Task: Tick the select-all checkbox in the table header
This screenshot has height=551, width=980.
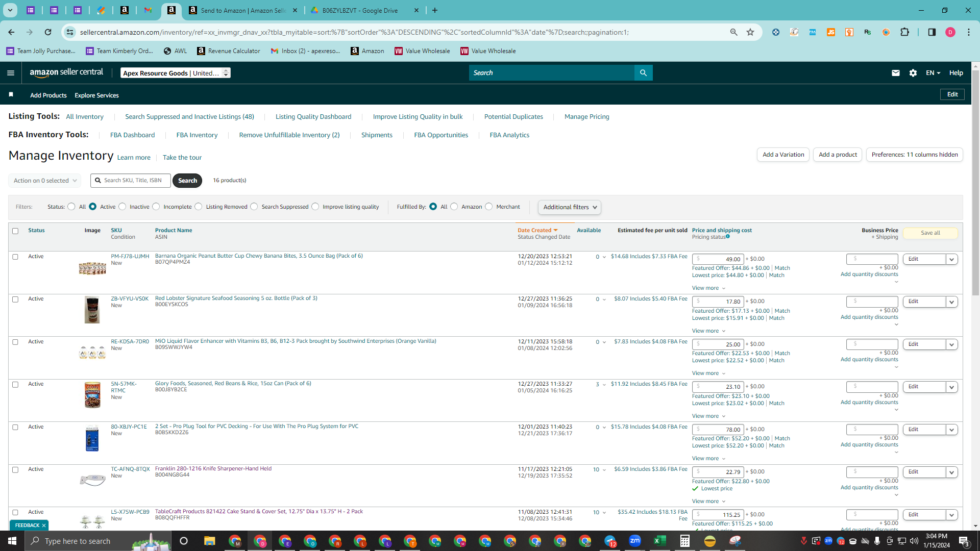Action: point(15,231)
